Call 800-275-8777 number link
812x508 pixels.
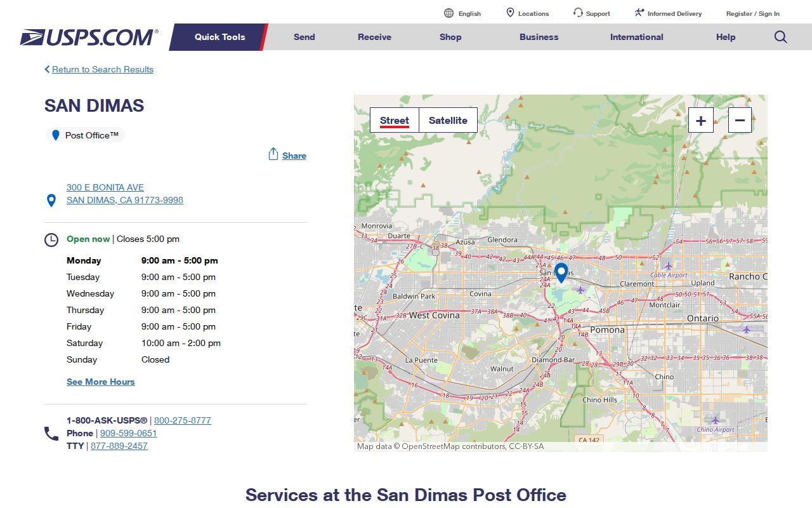click(183, 420)
